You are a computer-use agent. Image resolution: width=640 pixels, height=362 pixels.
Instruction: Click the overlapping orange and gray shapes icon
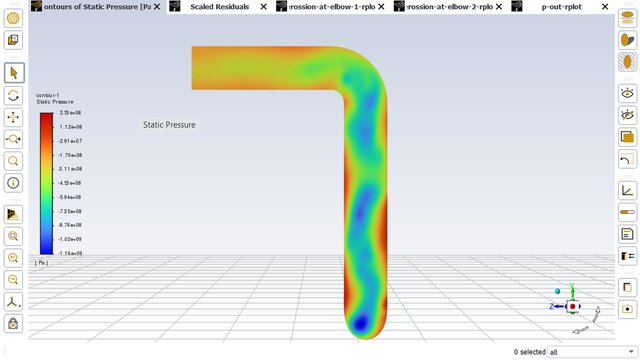[x=627, y=40]
